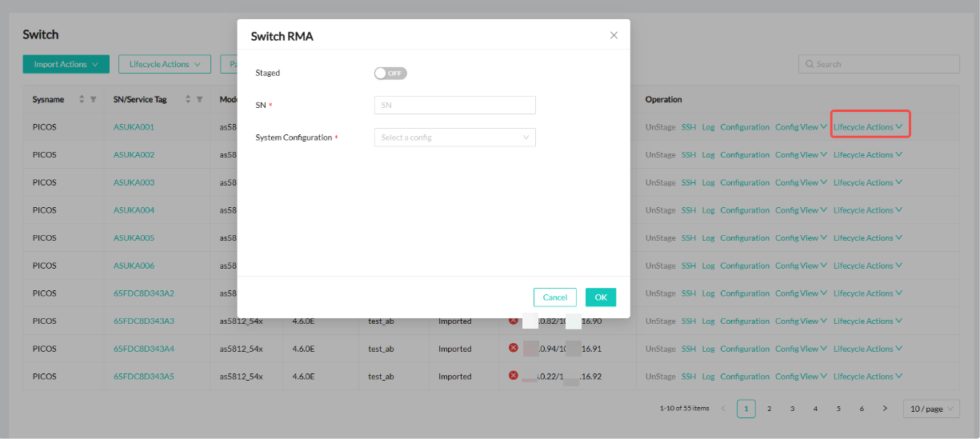Open the ASUKA002 serial number link
Viewport: 980px width, 439px height.
[134, 155]
